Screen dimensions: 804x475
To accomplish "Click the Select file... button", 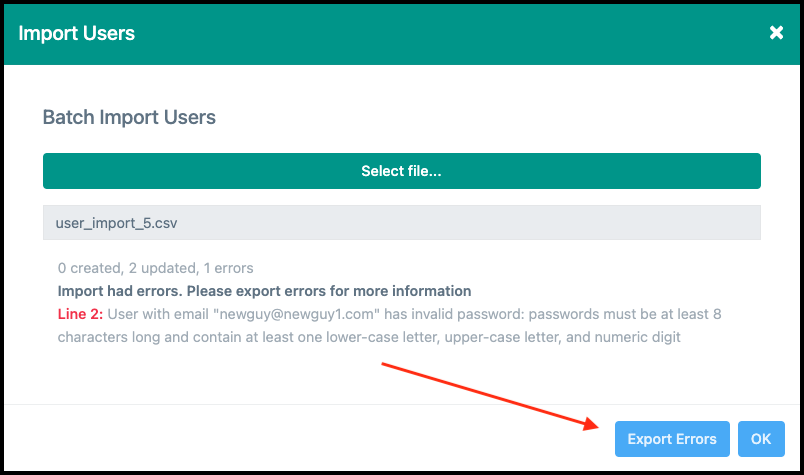I will pyautogui.click(x=401, y=171).
